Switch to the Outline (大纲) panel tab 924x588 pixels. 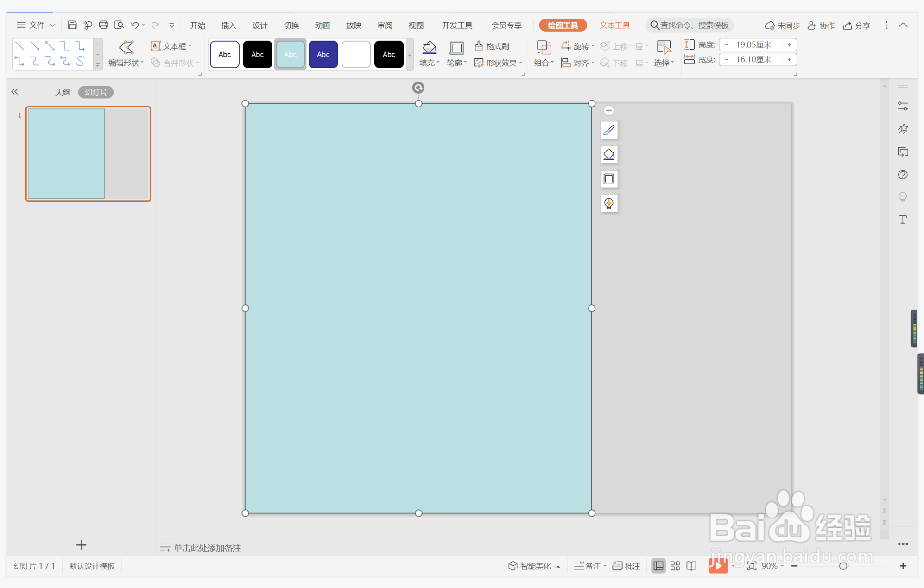pyautogui.click(x=63, y=92)
